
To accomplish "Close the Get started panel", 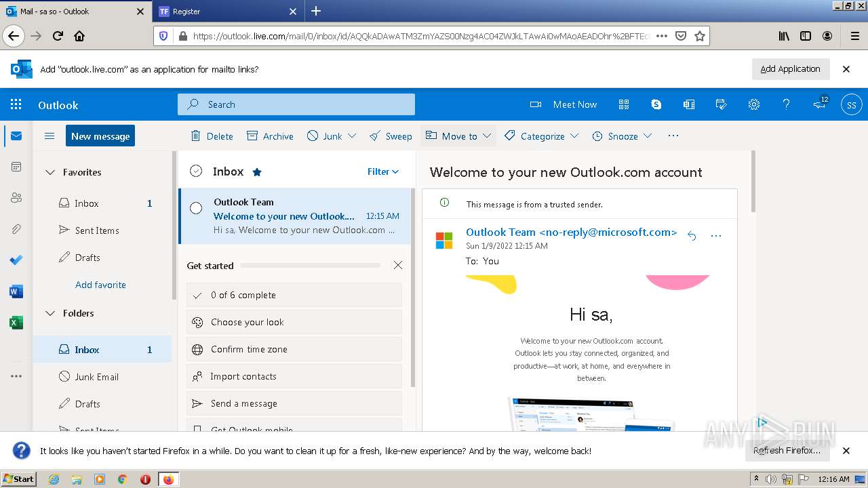I will pyautogui.click(x=398, y=266).
